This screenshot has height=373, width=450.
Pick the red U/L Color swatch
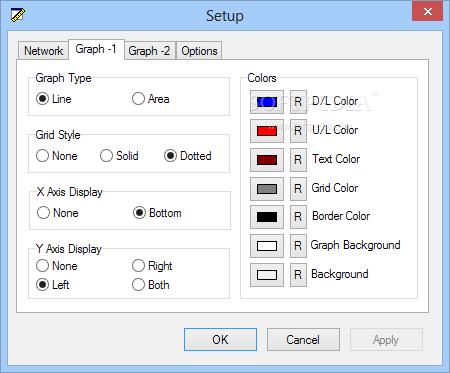(x=267, y=131)
